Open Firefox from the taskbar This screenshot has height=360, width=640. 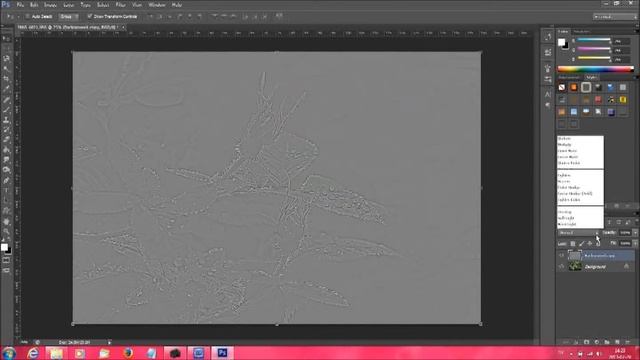click(128, 353)
